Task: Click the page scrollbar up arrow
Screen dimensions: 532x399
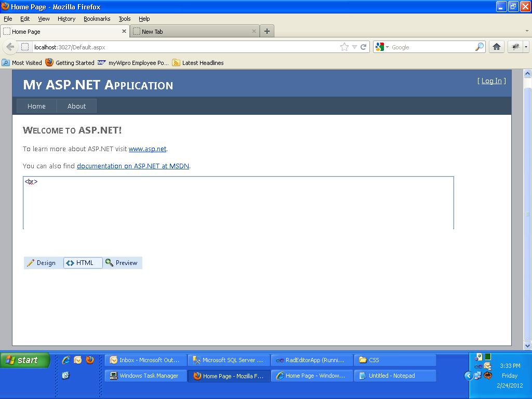Action: [527, 74]
